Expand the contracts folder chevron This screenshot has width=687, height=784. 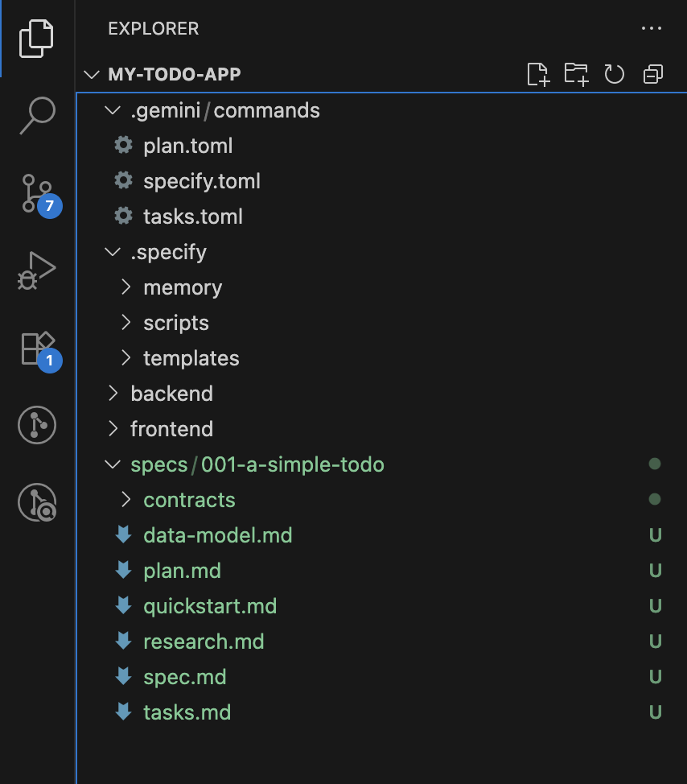click(x=126, y=500)
